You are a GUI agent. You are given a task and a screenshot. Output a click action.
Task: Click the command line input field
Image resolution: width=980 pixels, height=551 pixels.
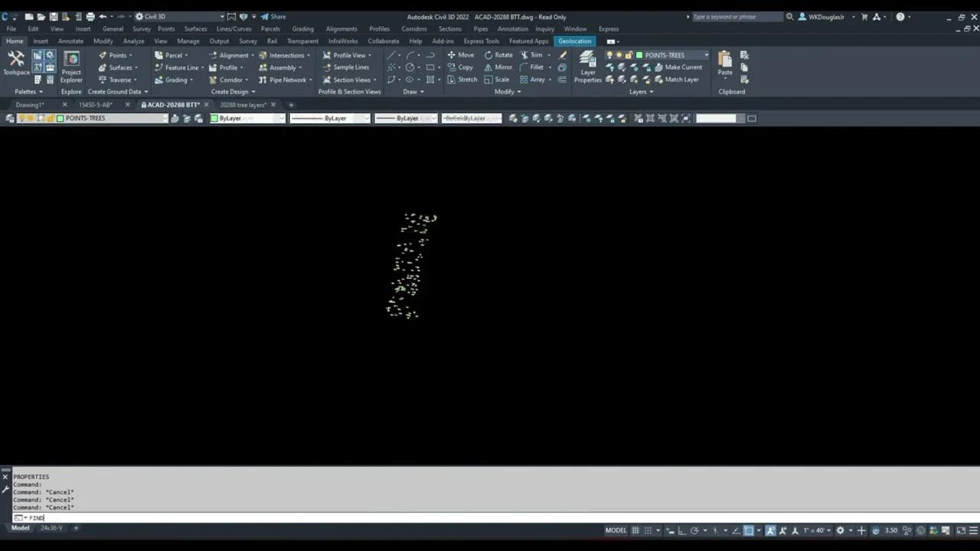tap(490, 518)
